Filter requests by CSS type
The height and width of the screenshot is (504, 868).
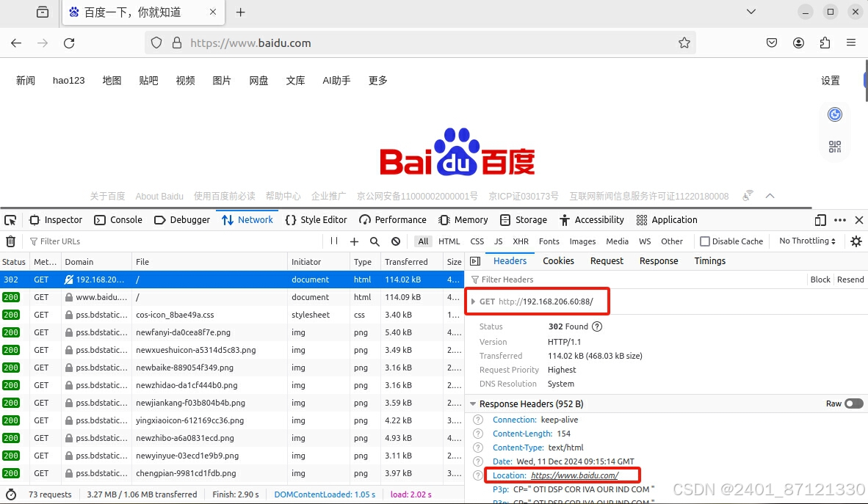[x=477, y=241]
